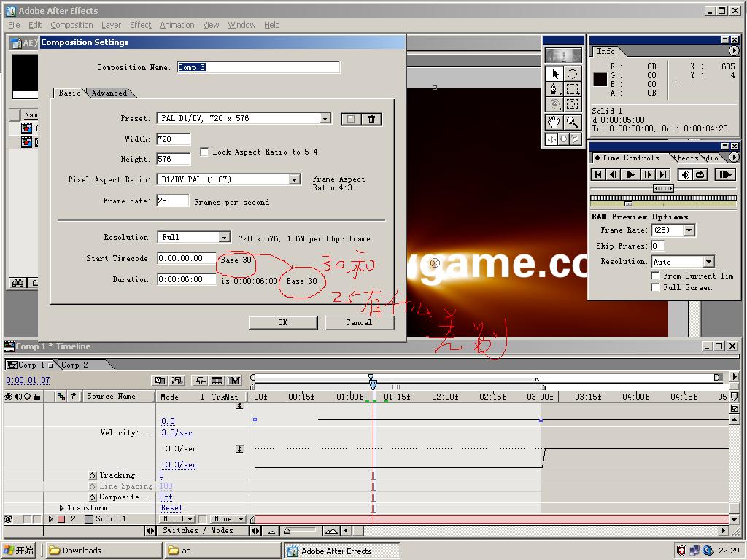Select the Pan Behind tool
Image resolution: width=747 pixels, height=560 pixels.
click(x=572, y=104)
